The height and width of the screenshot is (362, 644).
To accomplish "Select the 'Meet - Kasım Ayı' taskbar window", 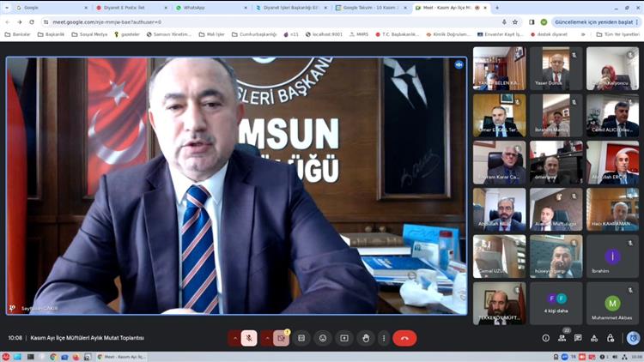I will click(x=121, y=357).
